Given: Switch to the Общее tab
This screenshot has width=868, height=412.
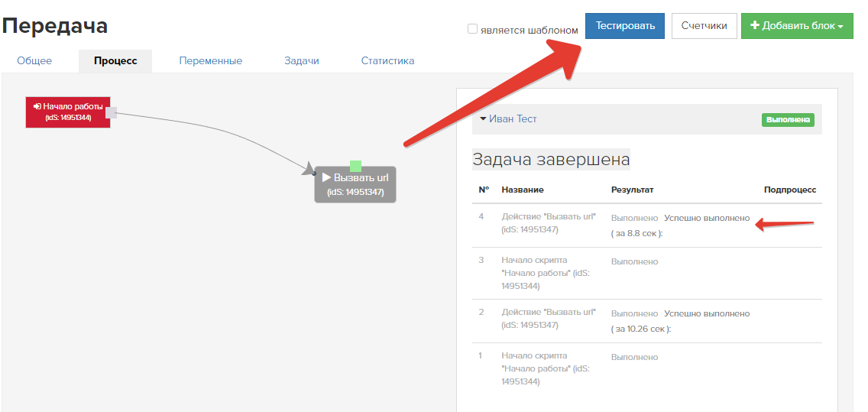Looking at the screenshot, I should [x=34, y=61].
